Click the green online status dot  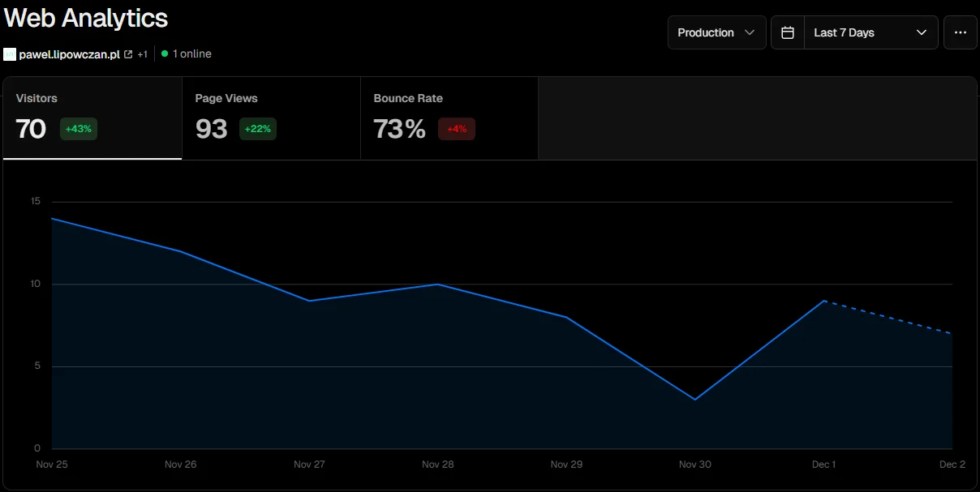[x=165, y=53]
